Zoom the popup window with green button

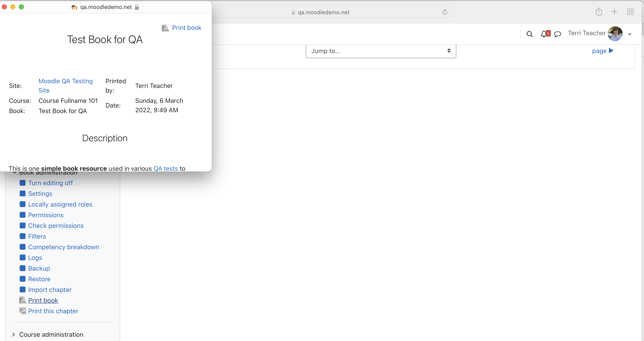22,7
